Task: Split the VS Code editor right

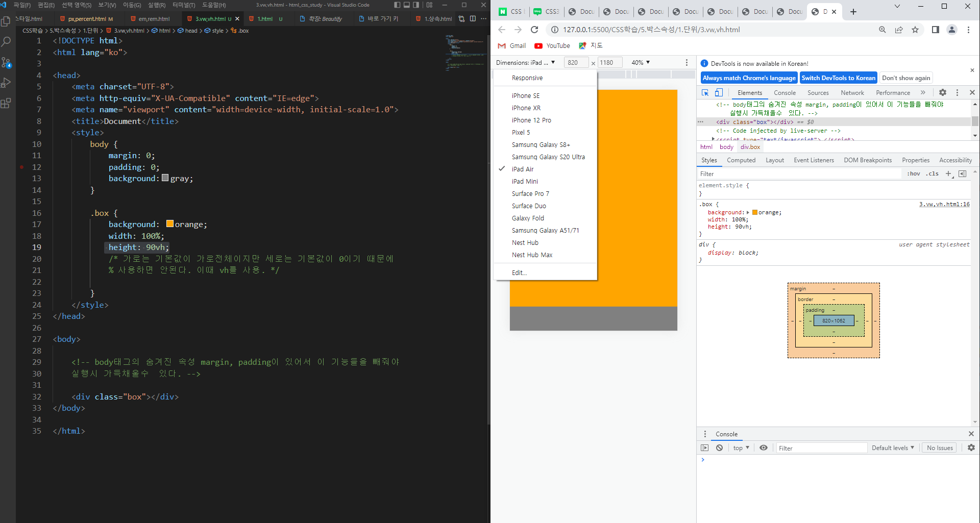Action: pos(473,19)
